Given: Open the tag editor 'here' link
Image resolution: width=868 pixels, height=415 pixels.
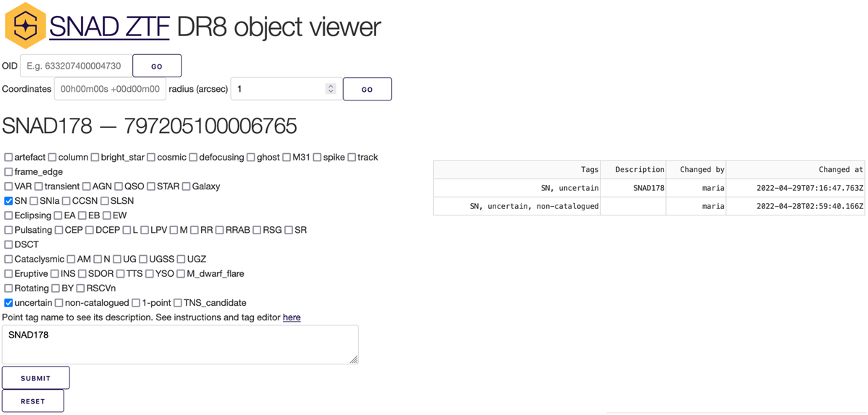Looking at the screenshot, I should [x=292, y=317].
